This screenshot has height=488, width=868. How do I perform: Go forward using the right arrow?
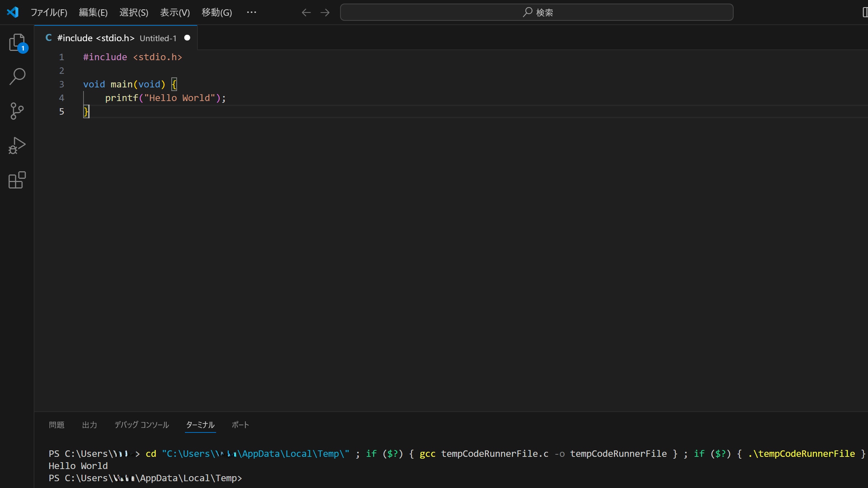pyautogui.click(x=325, y=13)
